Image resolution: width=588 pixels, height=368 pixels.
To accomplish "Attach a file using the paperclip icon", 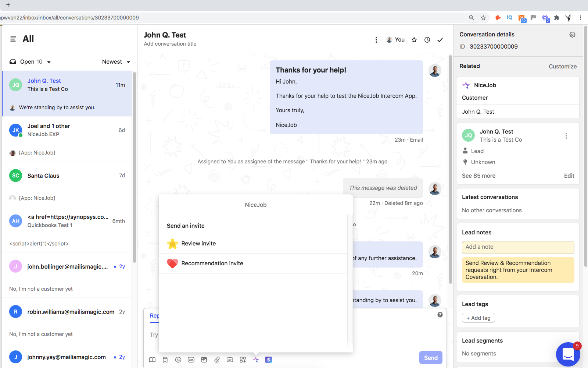I will tap(217, 360).
